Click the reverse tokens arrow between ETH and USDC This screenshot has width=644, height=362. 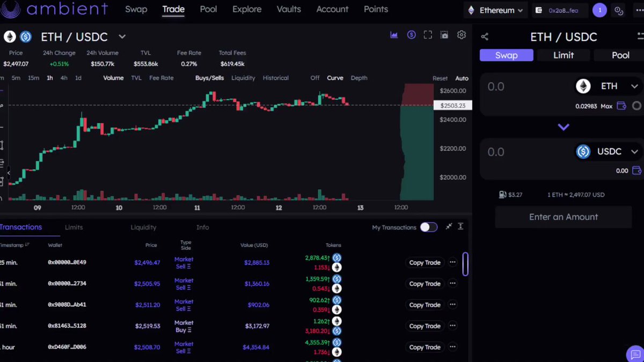[563, 127]
